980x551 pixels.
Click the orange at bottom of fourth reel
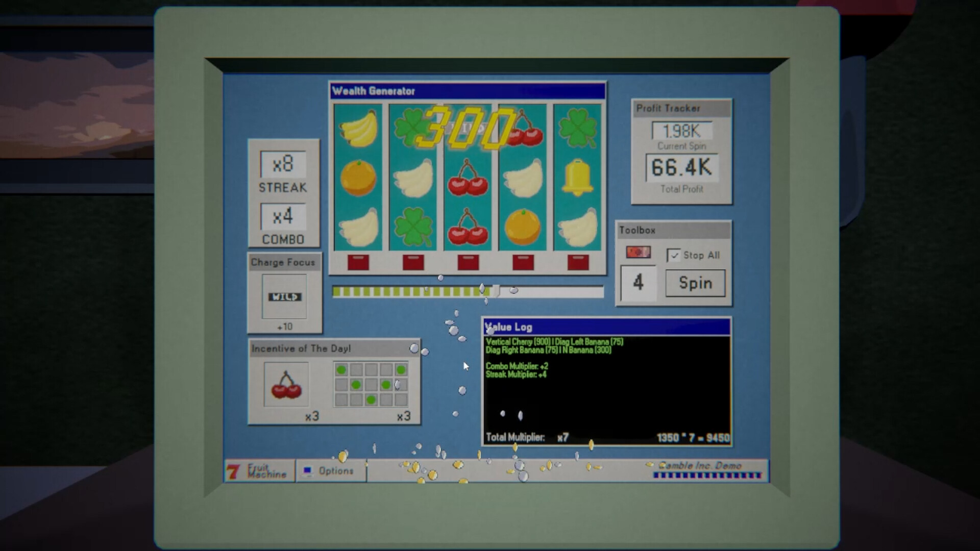point(523,227)
